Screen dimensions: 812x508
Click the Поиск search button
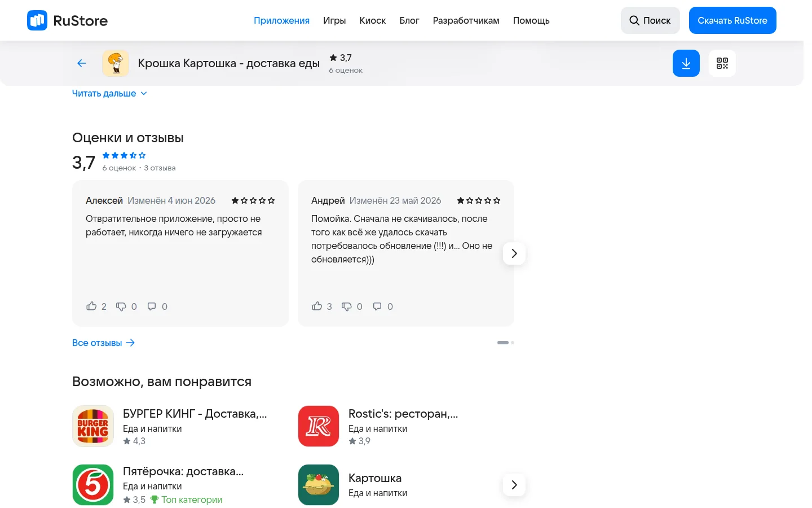coord(650,20)
